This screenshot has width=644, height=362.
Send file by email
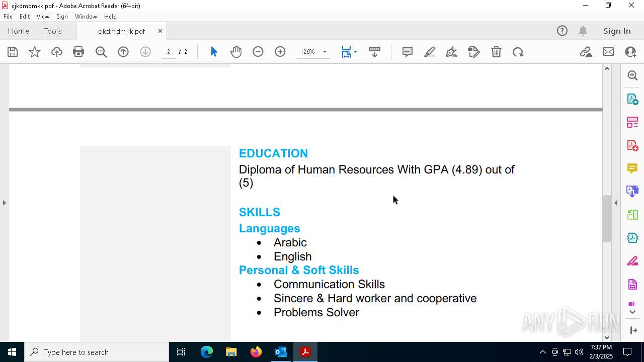[x=608, y=52]
